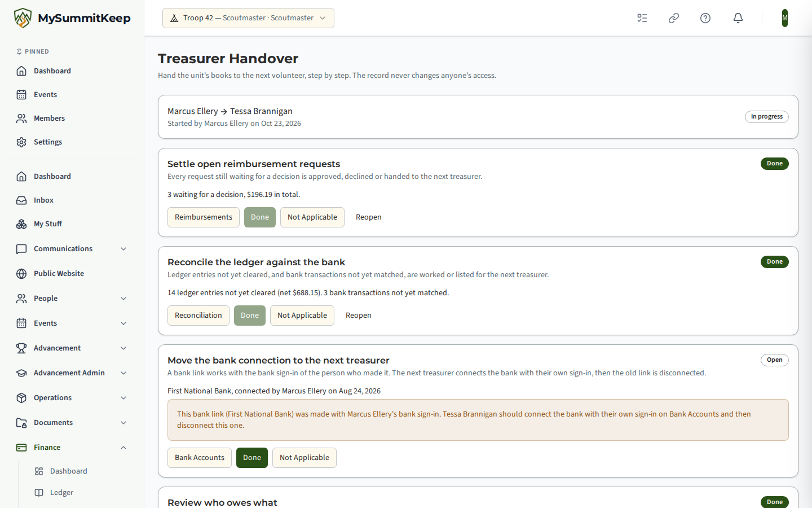
Task: Open the help question mark icon
Action: click(x=705, y=18)
